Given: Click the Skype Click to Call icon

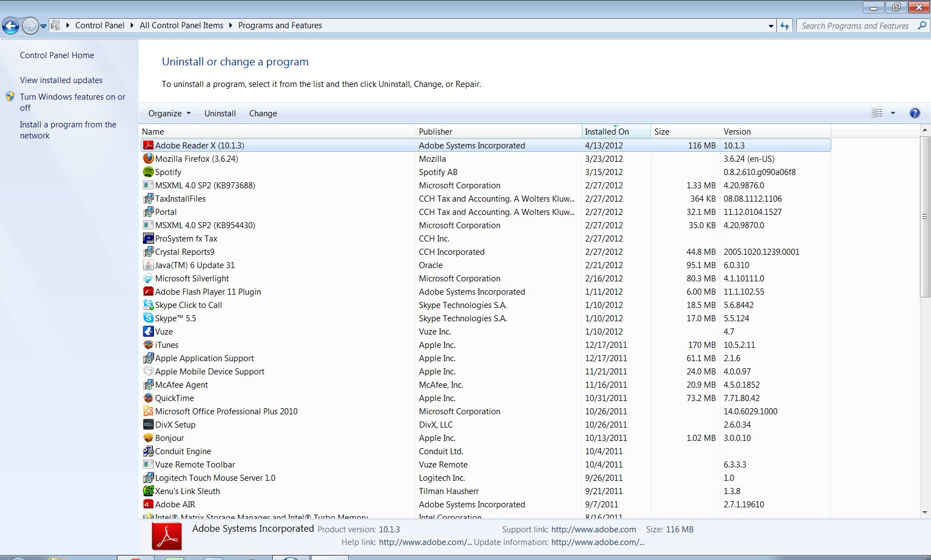Looking at the screenshot, I should (148, 305).
